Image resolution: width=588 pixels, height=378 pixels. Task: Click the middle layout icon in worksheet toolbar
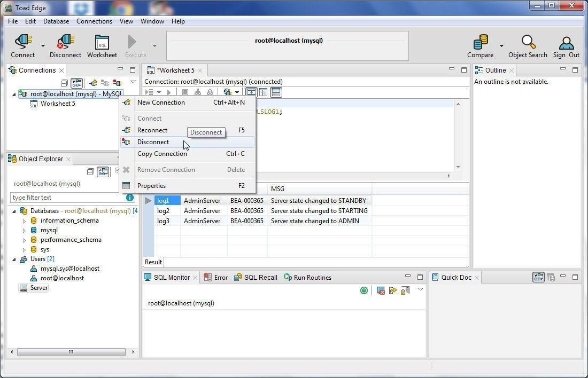point(263,92)
